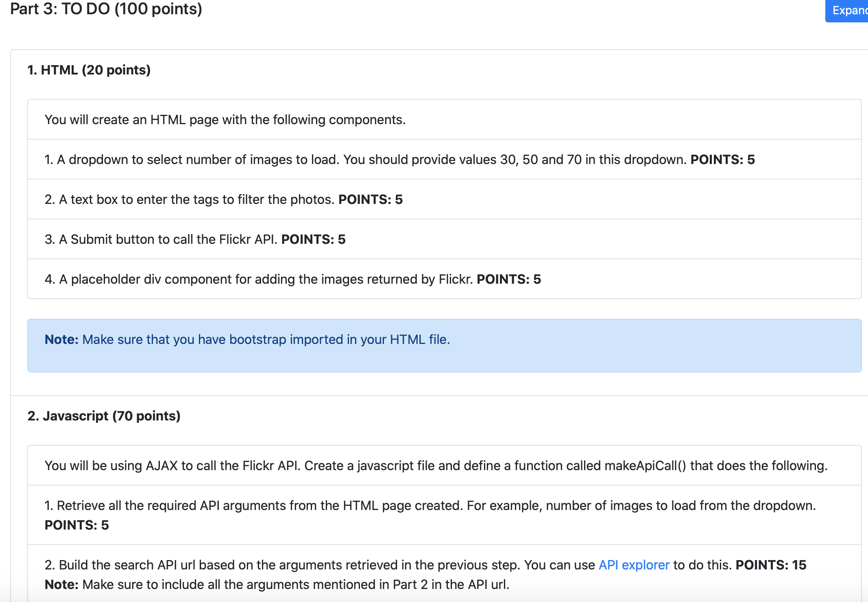This screenshot has width=868, height=602.
Task: Click 'POINTS: 5' beside the dropdown requirement
Action: click(722, 160)
